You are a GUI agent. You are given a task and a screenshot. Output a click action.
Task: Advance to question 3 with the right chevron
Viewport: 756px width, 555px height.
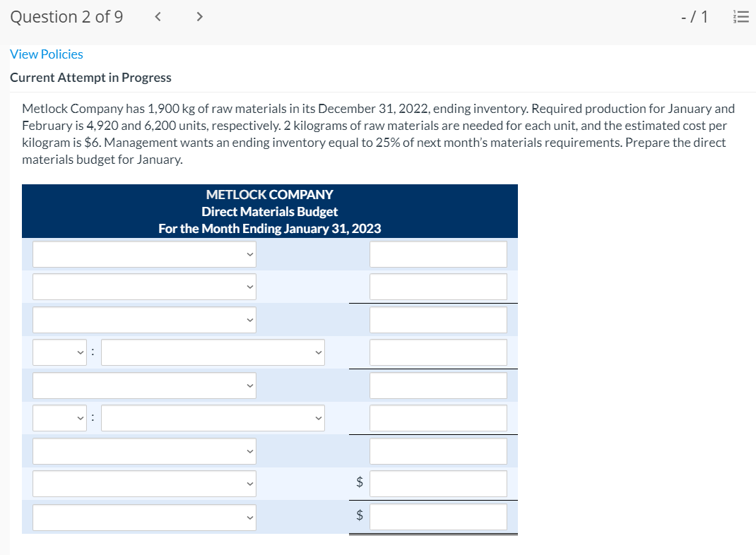point(199,16)
